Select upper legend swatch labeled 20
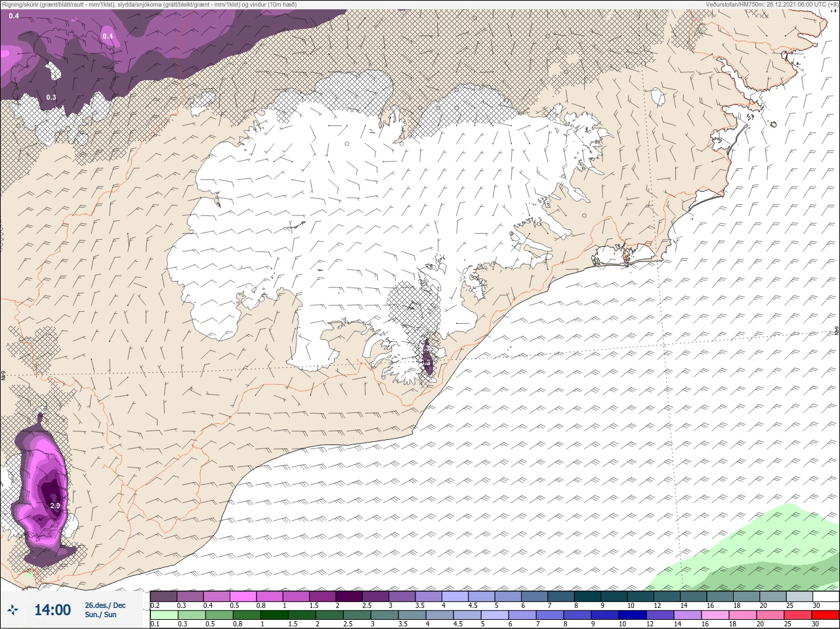 (x=774, y=596)
